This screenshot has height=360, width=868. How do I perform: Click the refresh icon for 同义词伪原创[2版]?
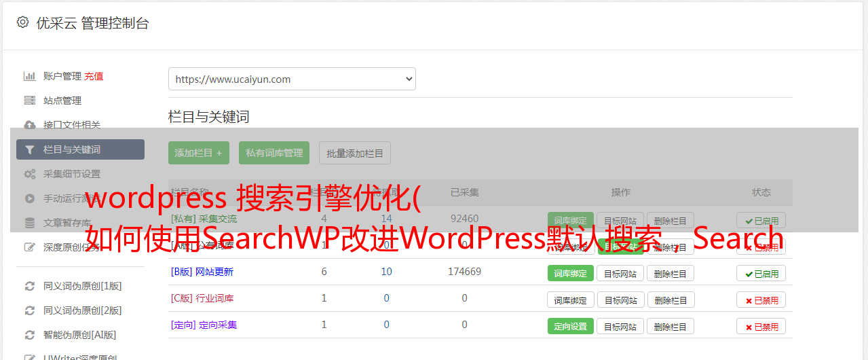coord(29,310)
